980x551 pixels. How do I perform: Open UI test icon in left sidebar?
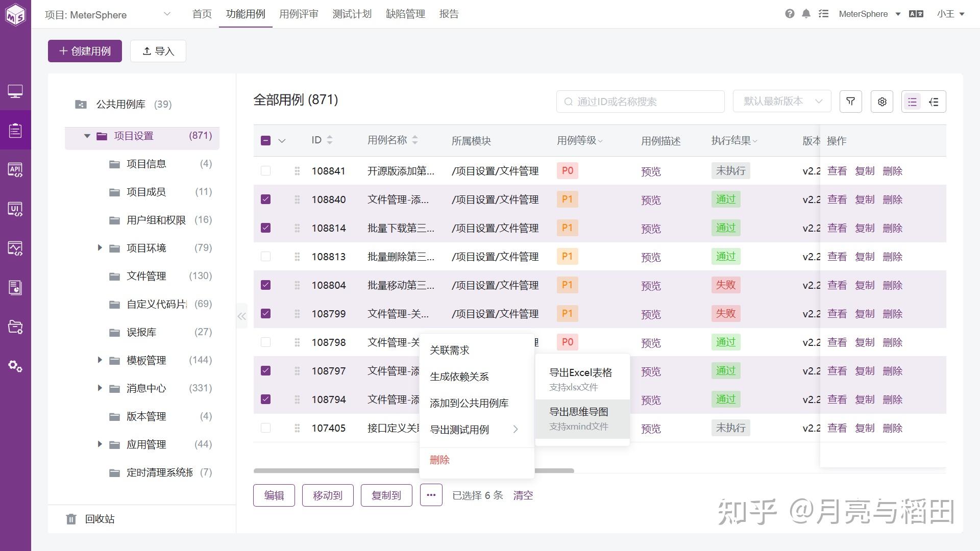point(15,209)
